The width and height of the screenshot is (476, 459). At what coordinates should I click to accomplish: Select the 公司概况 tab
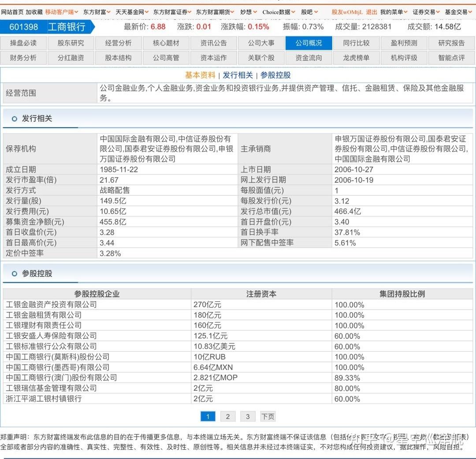pyautogui.click(x=309, y=43)
